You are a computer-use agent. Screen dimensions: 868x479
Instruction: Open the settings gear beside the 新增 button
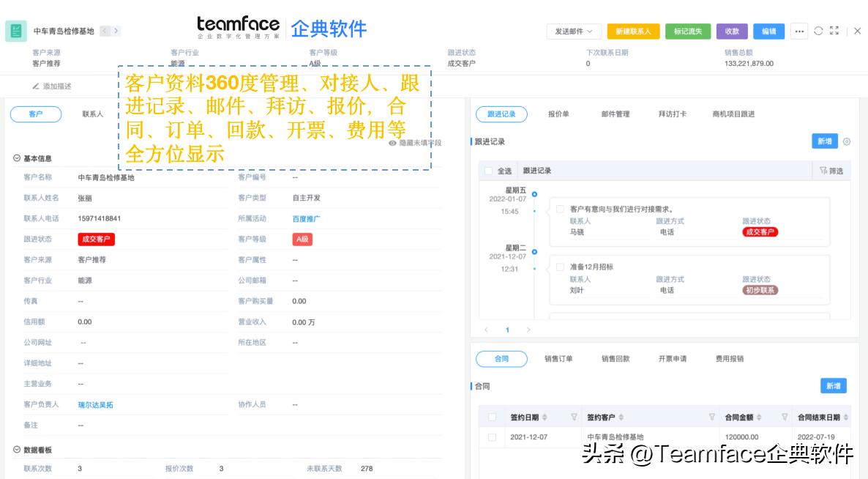point(848,139)
